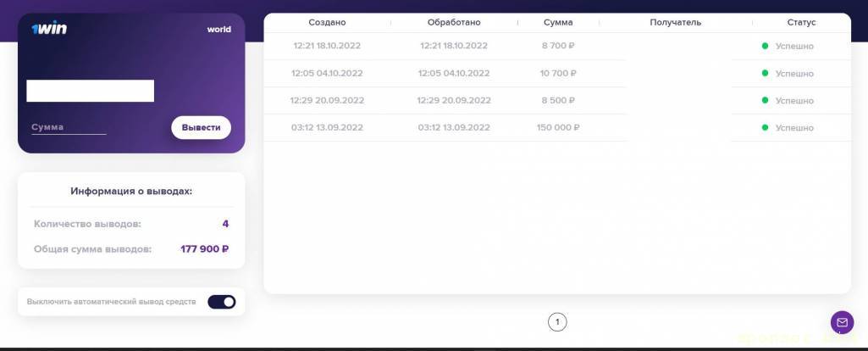This screenshot has width=868, height=351.
Task: Click the Получатель column header
Action: tap(676, 22)
